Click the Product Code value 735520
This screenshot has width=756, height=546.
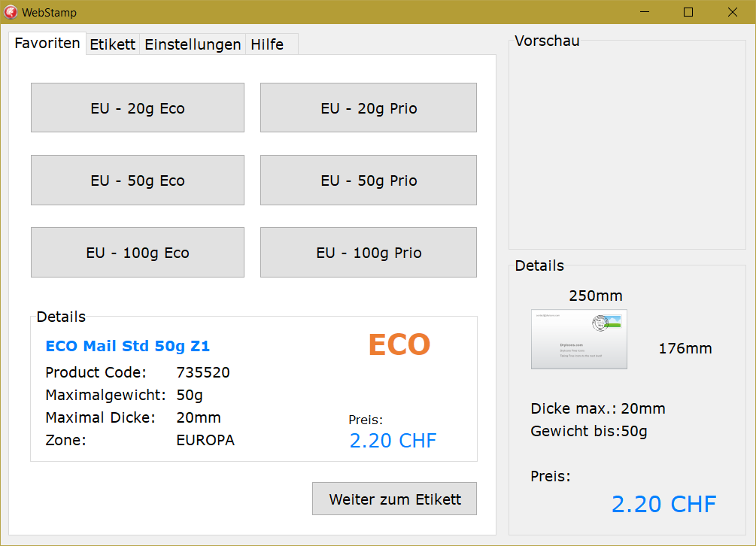[x=203, y=373]
